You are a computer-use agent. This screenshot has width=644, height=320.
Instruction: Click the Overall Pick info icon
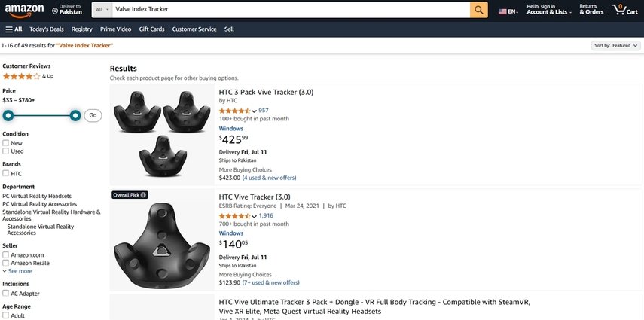click(x=143, y=195)
